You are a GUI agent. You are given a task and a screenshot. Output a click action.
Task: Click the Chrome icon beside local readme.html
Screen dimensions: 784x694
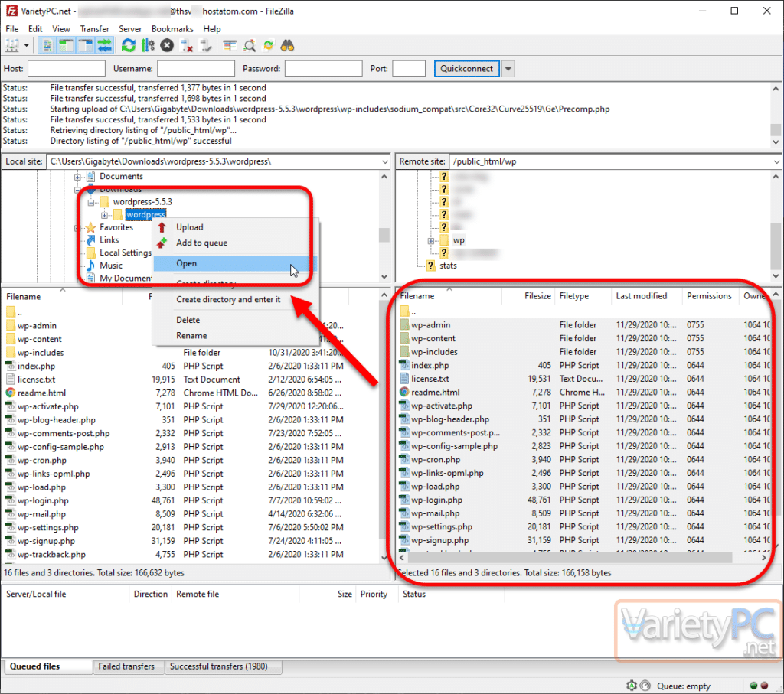(x=10, y=393)
